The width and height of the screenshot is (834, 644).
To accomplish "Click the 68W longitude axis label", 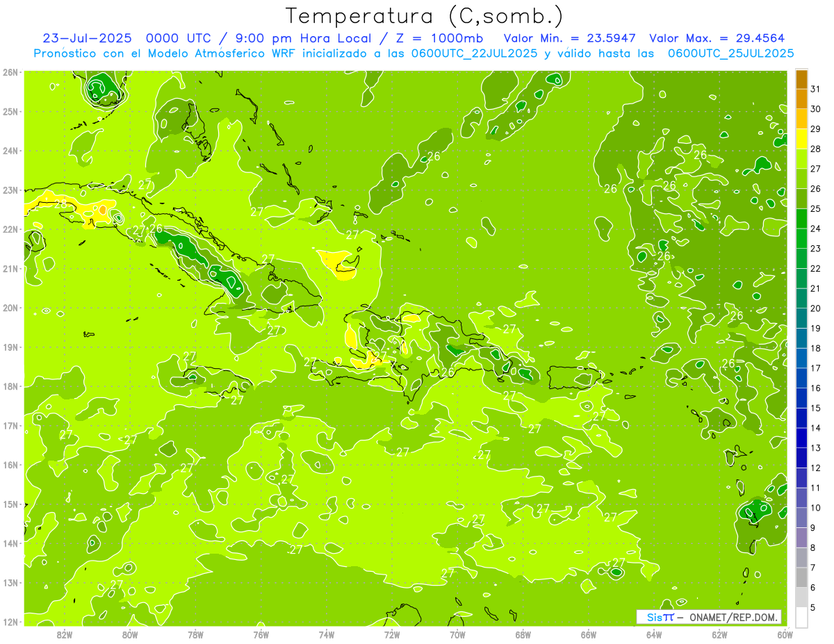I will coord(523,634).
